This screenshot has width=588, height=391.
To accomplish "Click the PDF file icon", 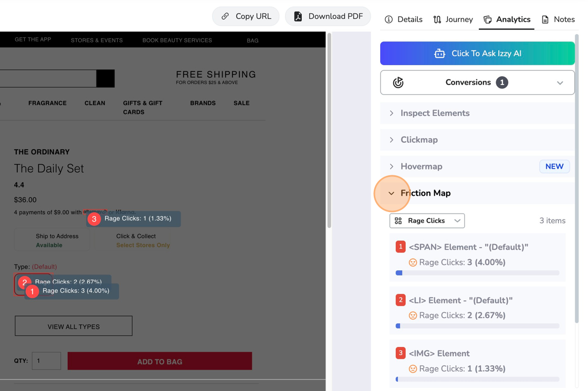I will pos(298,16).
